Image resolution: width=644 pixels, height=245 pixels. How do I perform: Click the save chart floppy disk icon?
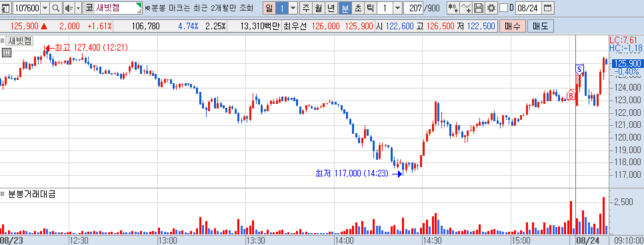coord(479,7)
